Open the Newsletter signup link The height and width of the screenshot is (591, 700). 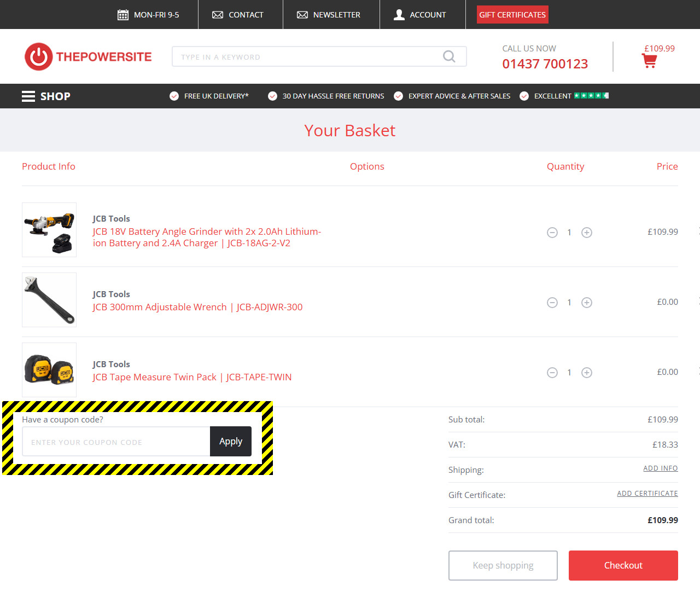click(329, 15)
